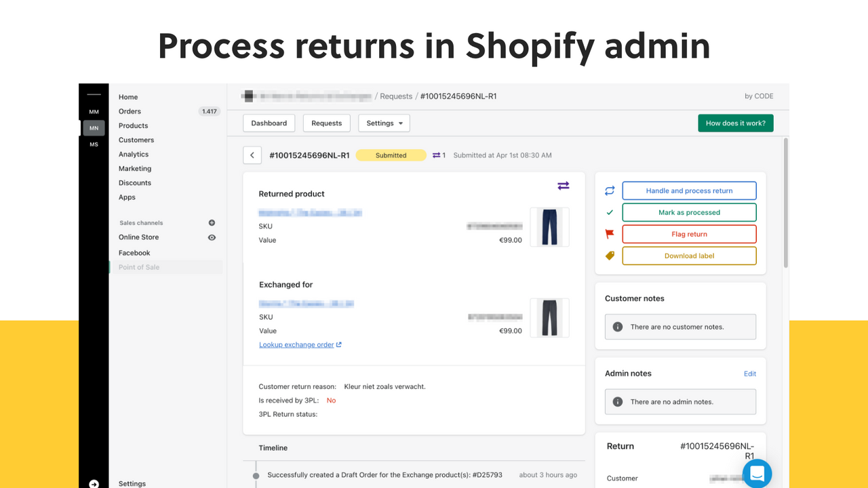
Task: Click the Orders count badge 1.417
Action: pos(210,111)
